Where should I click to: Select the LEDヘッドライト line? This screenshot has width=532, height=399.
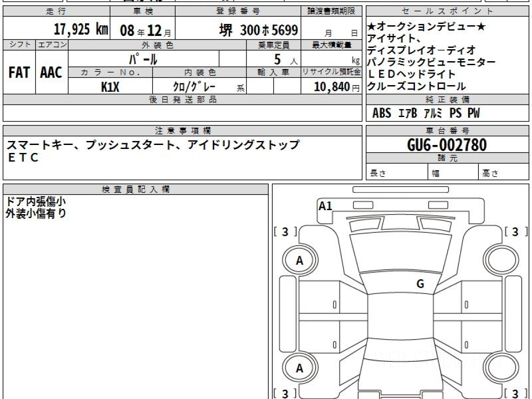(x=412, y=74)
